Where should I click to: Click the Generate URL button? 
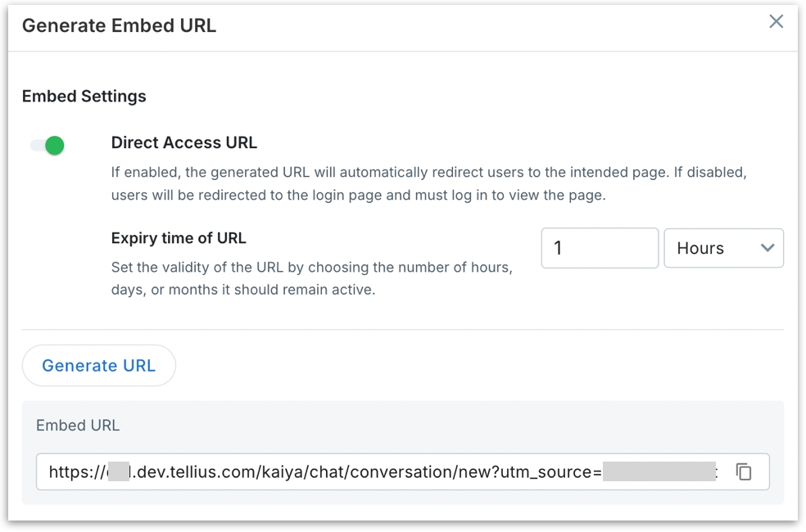click(x=98, y=366)
